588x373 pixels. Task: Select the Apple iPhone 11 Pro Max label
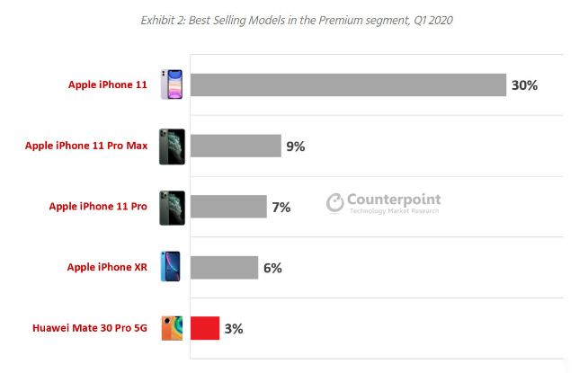86,146
